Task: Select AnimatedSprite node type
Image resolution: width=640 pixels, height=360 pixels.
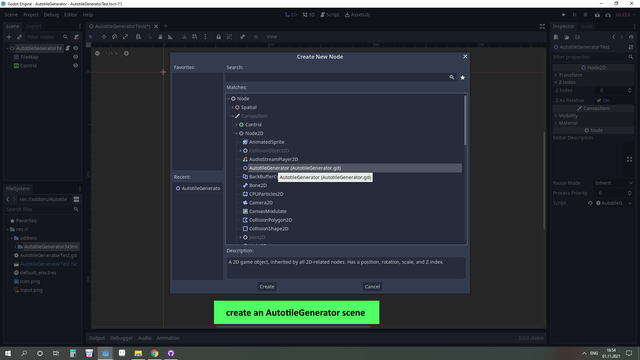Action: pyautogui.click(x=267, y=142)
